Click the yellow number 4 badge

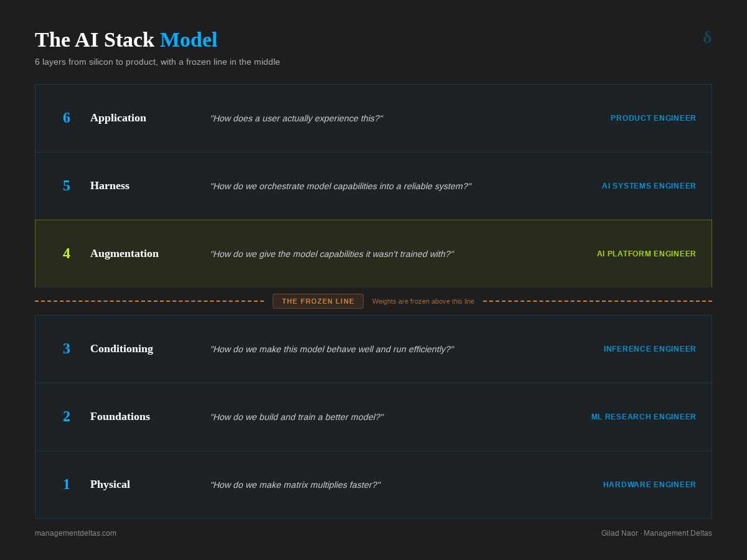coord(67,253)
